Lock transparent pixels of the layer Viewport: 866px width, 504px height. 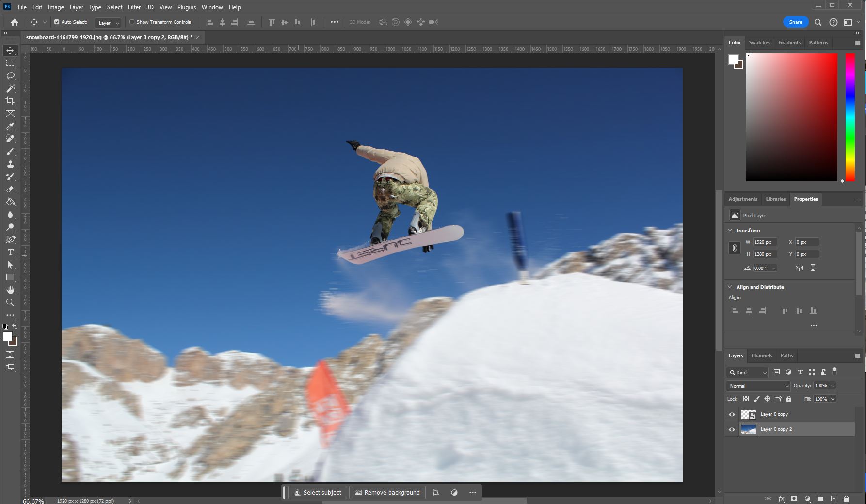(746, 399)
